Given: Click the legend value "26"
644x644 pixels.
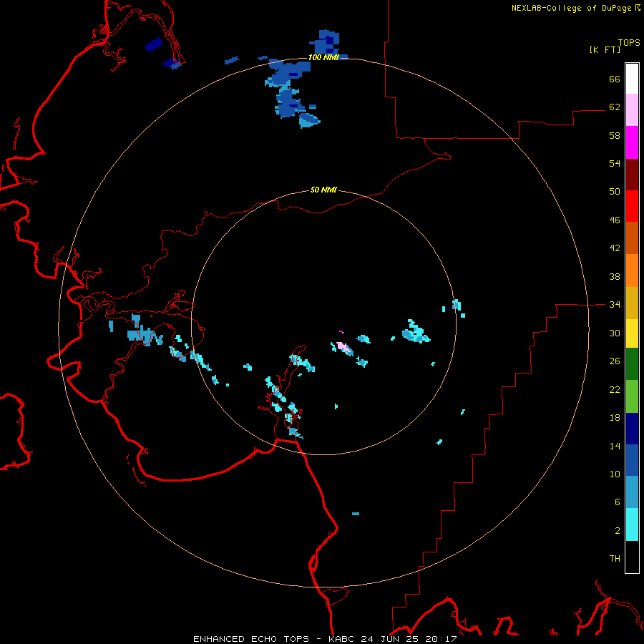Looking at the screenshot, I should (615, 361).
